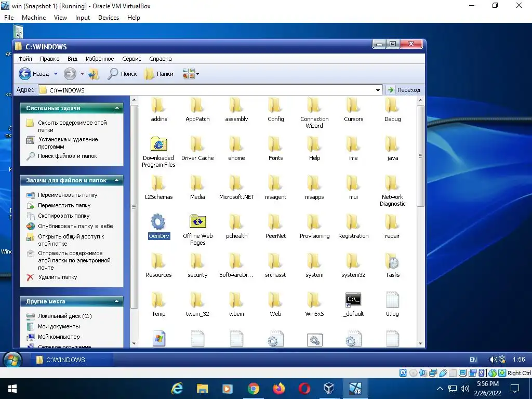Select the Connection Wizard folder
The width and height of the screenshot is (532, 399).
click(314, 105)
